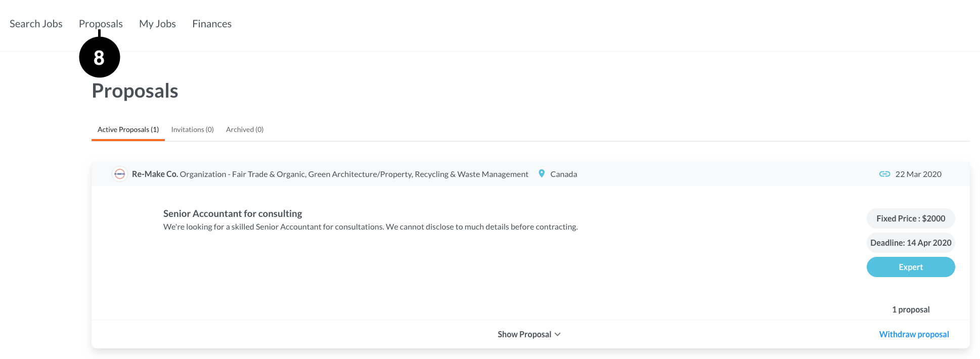The width and height of the screenshot is (980, 359).
Task: Expand Show Proposal chevron arrow
Action: point(558,334)
